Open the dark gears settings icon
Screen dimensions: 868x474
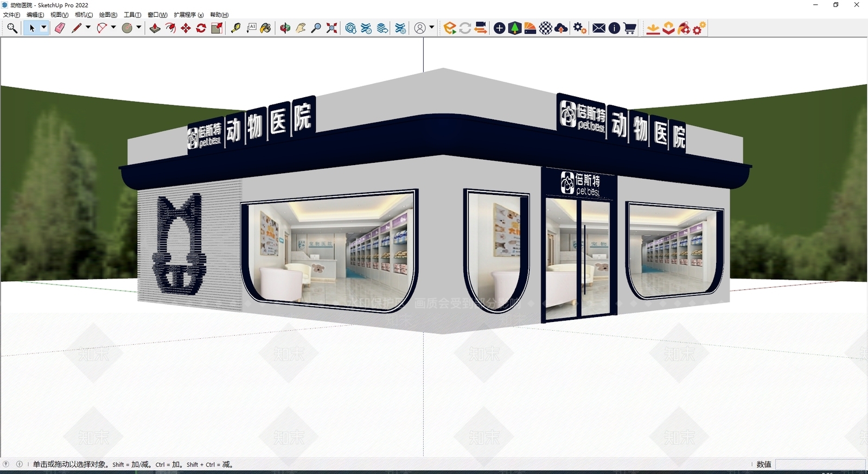click(580, 28)
